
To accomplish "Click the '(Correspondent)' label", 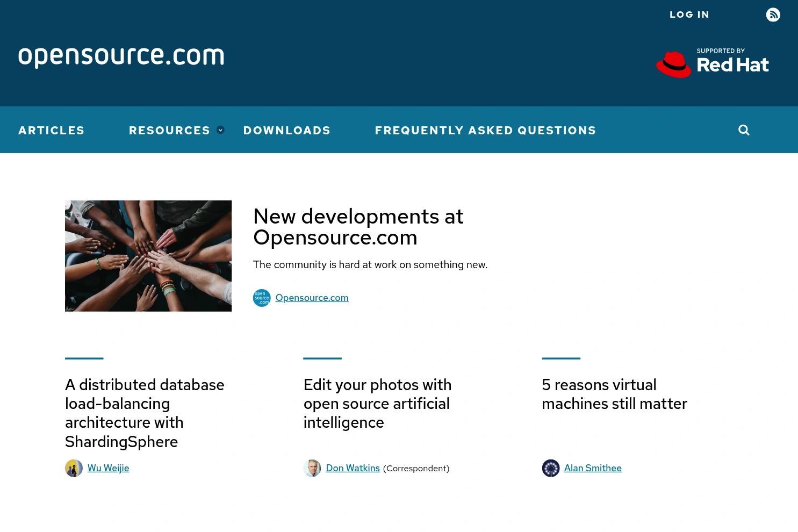I will (416, 469).
